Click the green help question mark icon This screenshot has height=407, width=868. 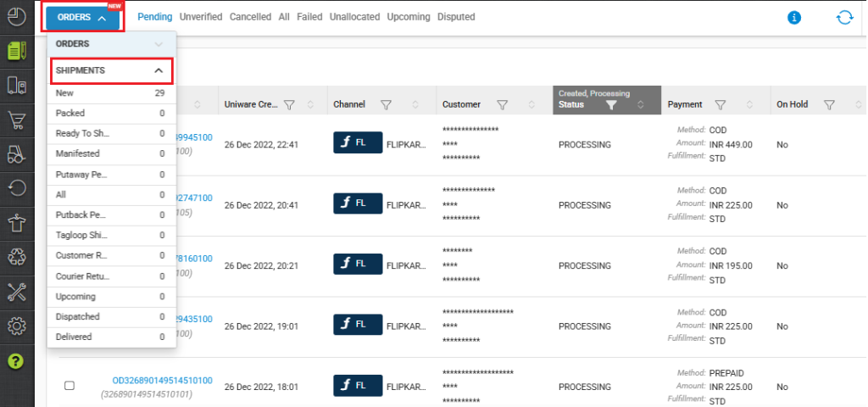pyautogui.click(x=16, y=361)
